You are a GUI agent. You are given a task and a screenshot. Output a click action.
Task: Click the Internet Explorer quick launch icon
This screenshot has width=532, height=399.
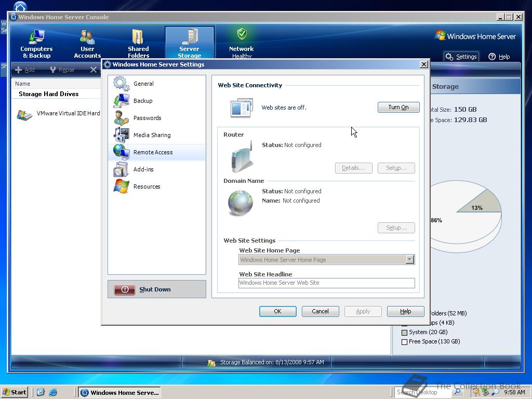point(54,392)
